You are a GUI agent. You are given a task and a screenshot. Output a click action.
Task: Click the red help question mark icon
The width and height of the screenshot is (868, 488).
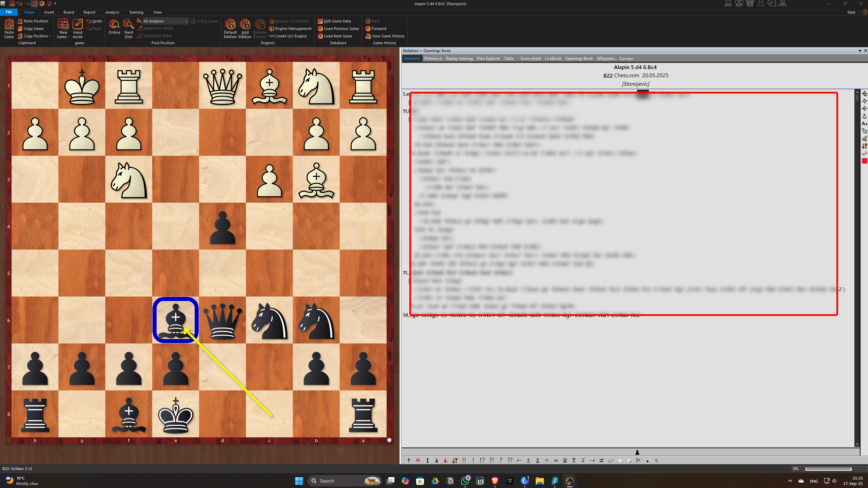point(865,12)
